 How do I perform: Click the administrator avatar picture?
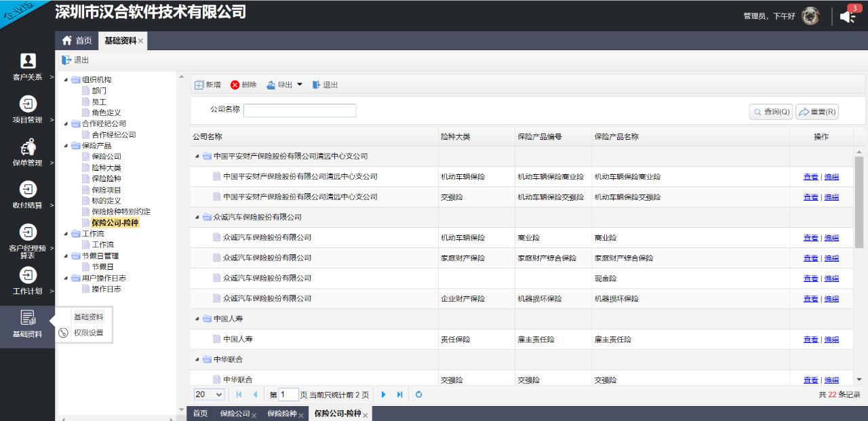point(810,16)
